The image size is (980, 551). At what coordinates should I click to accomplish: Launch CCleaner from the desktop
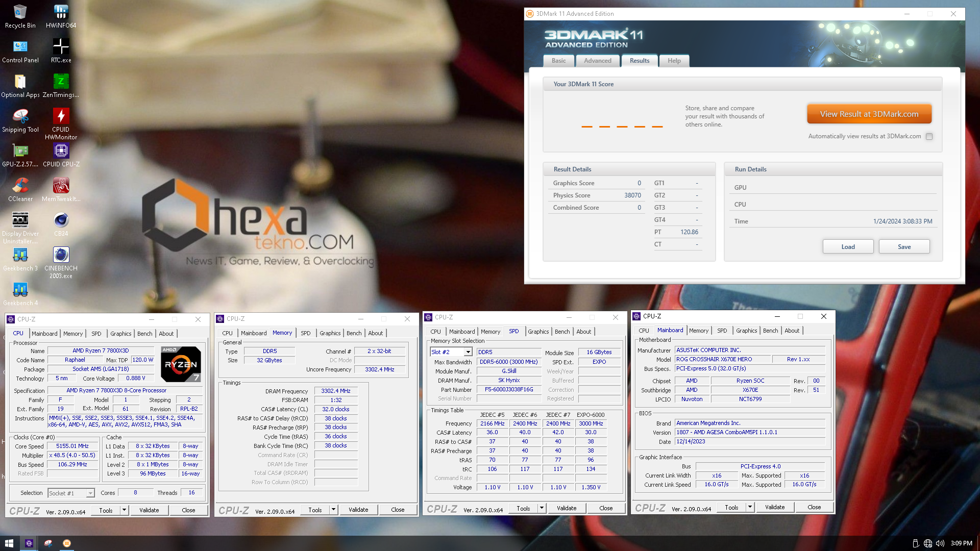coord(20,190)
